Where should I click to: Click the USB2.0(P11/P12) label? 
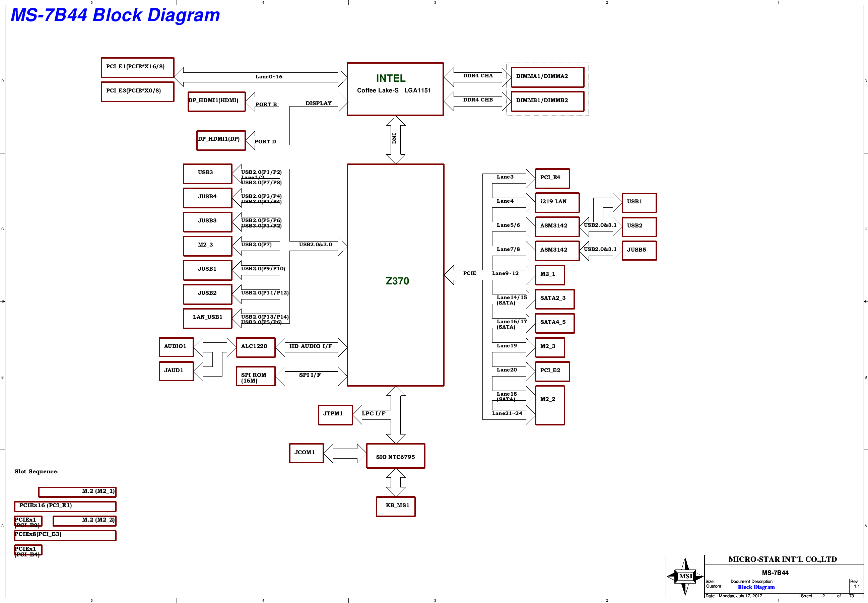coord(265,293)
